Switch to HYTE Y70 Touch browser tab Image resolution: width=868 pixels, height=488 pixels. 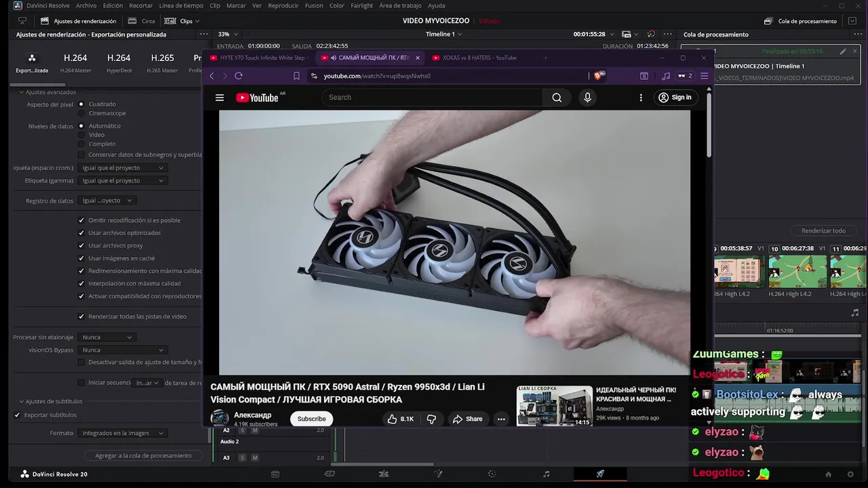pos(258,58)
